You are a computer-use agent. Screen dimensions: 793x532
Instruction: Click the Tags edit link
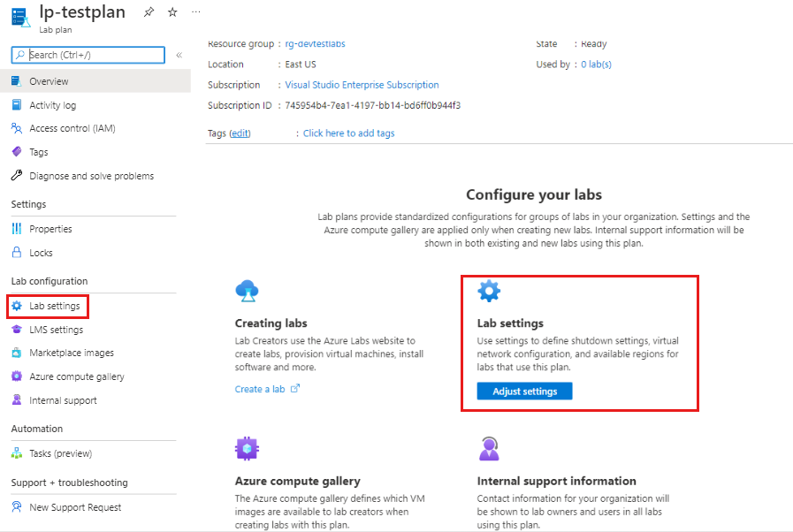pos(240,133)
